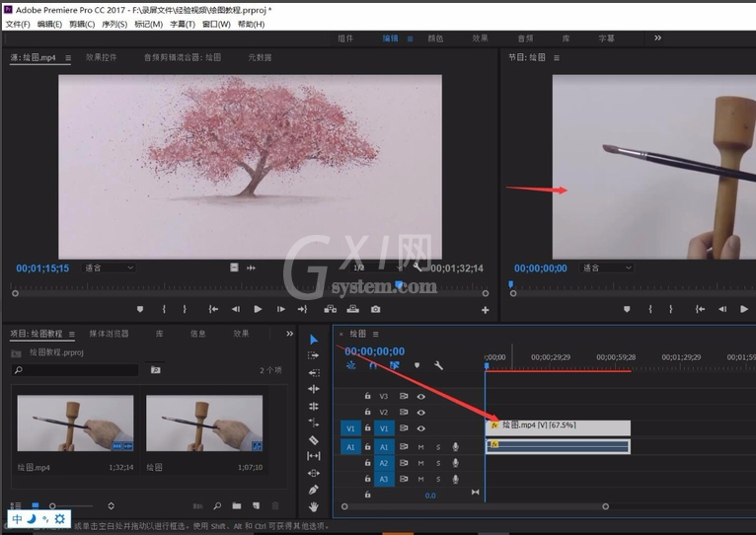Open the 文件(F) menu
The height and width of the screenshot is (535, 756).
18,24
